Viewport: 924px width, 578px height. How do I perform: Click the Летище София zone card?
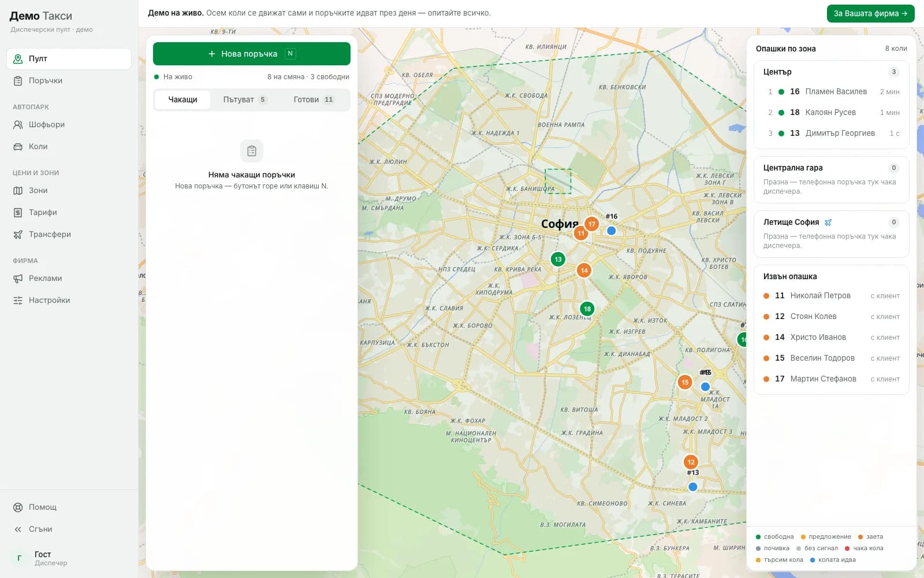[832, 234]
